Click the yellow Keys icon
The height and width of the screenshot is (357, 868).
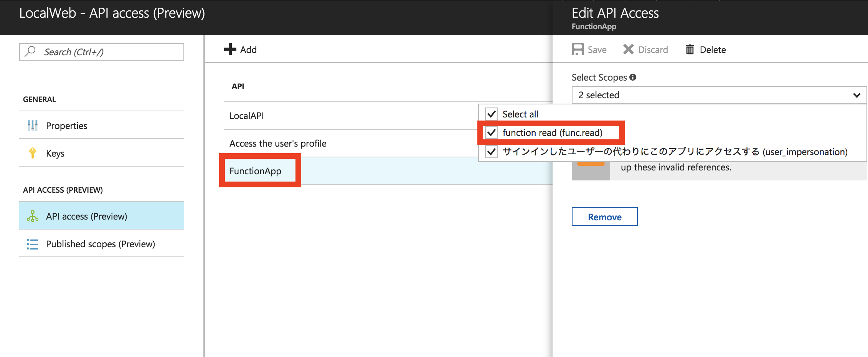coord(33,153)
